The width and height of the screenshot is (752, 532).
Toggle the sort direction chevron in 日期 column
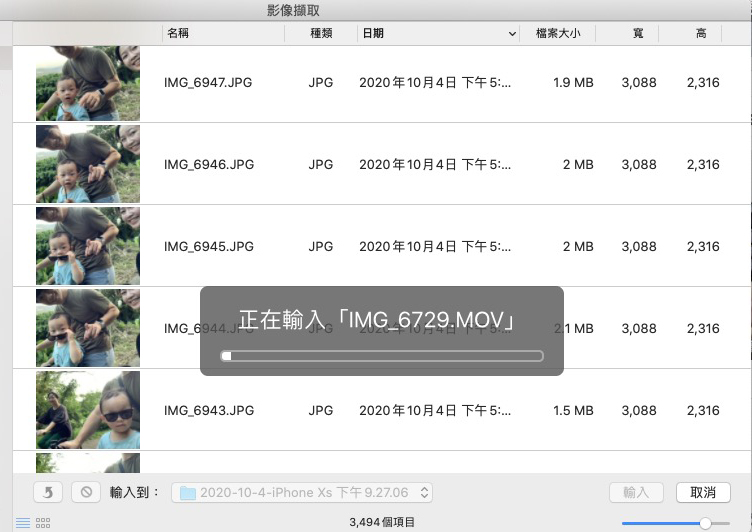coord(512,34)
